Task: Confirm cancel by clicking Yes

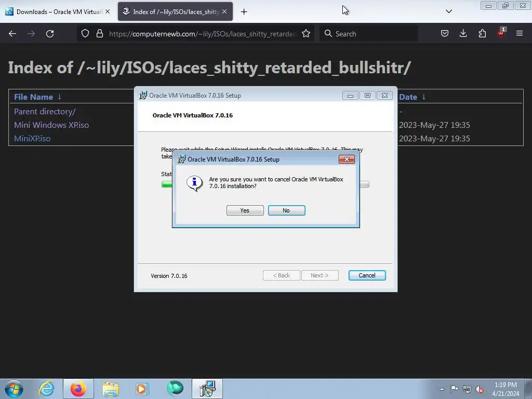Action: tap(245, 210)
